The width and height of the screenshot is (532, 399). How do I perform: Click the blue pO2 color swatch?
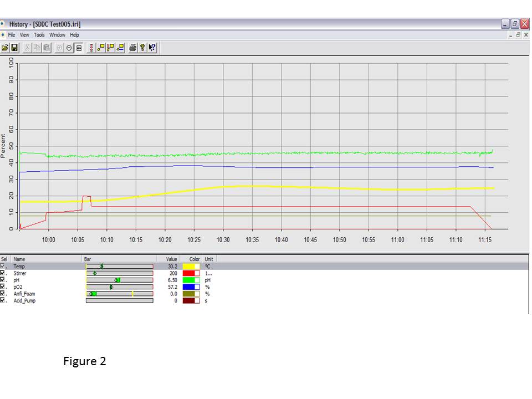pyautogui.click(x=191, y=287)
